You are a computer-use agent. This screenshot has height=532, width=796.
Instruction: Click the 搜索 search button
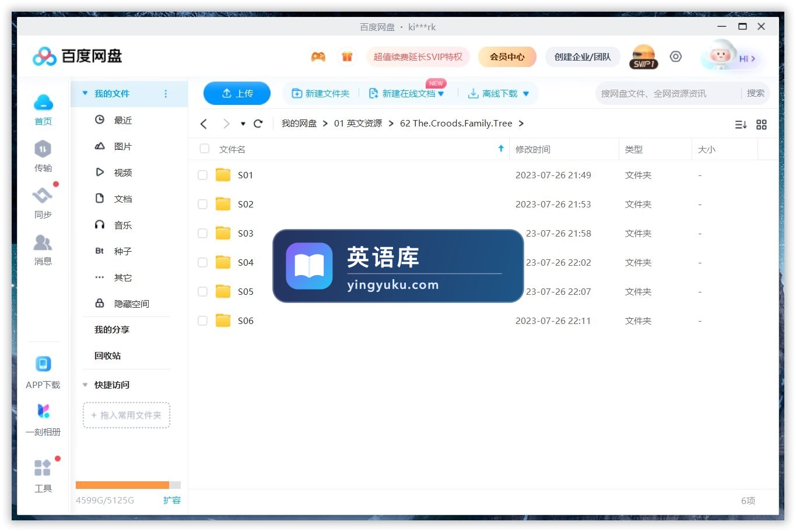[x=755, y=93]
